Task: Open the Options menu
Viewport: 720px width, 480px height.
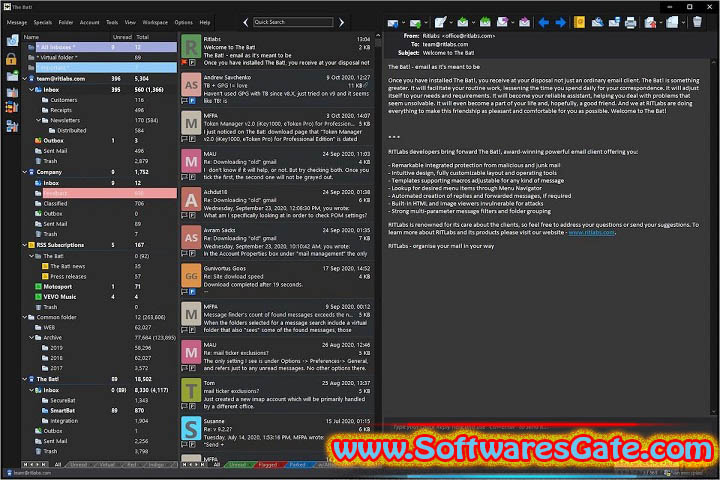Action: pyautogui.click(x=183, y=22)
